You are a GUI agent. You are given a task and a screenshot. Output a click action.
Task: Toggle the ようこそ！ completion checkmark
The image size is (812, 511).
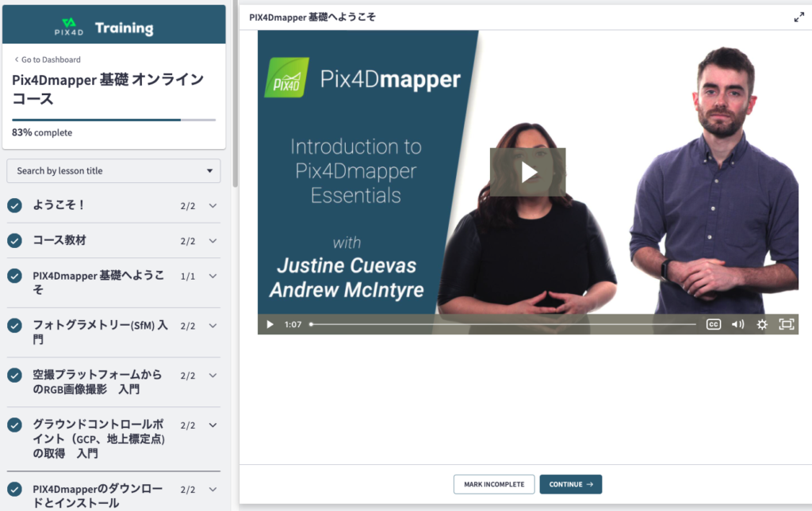click(14, 206)
